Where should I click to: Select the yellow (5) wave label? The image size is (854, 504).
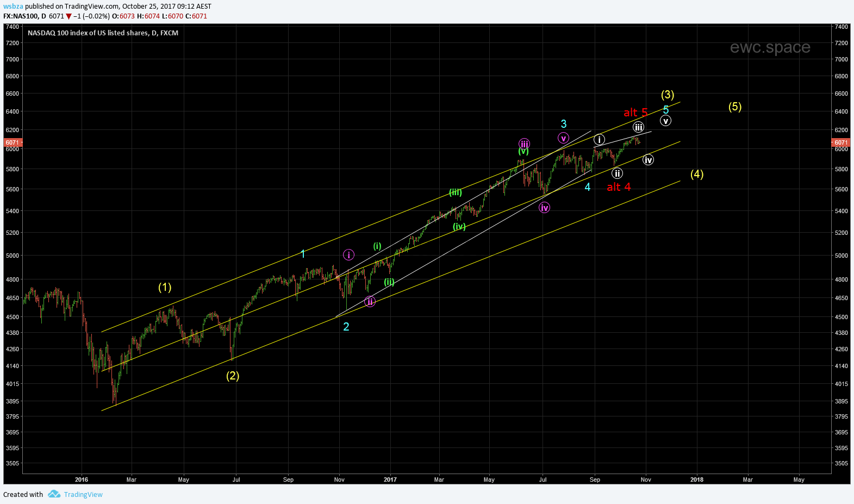(x=734, y=107)
